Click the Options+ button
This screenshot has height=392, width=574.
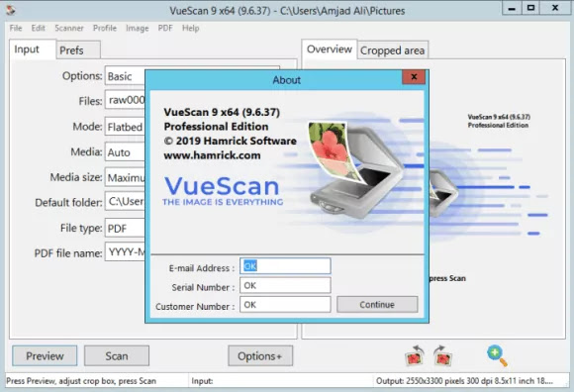260,355
